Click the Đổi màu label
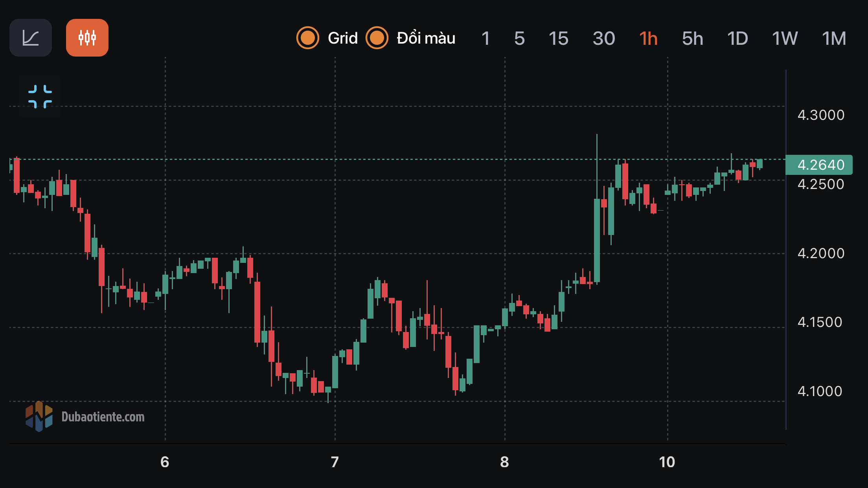This screenshot has height=488, width=868. tap(426, 38)
